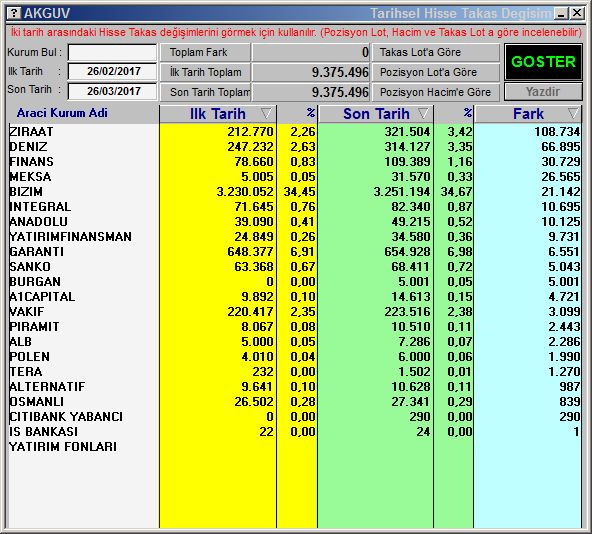Click the Araci Kurum Adi column header
The height and width of the screenshot is (534, 592).
coord(62,113)
